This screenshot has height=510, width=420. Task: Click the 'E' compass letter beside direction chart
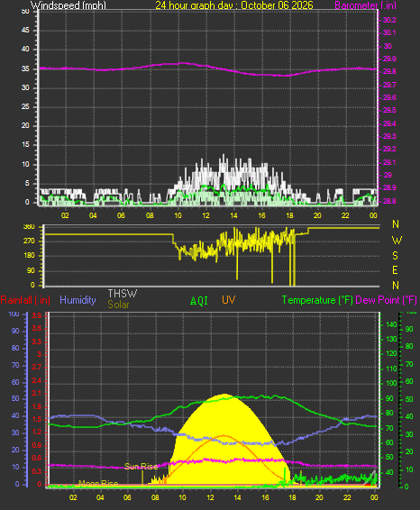396,270
